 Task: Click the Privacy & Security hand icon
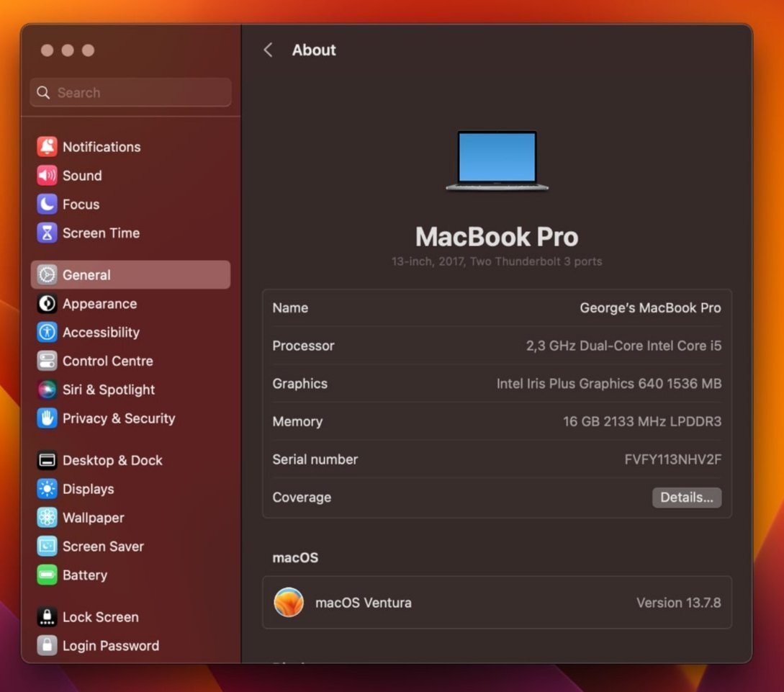47,418
